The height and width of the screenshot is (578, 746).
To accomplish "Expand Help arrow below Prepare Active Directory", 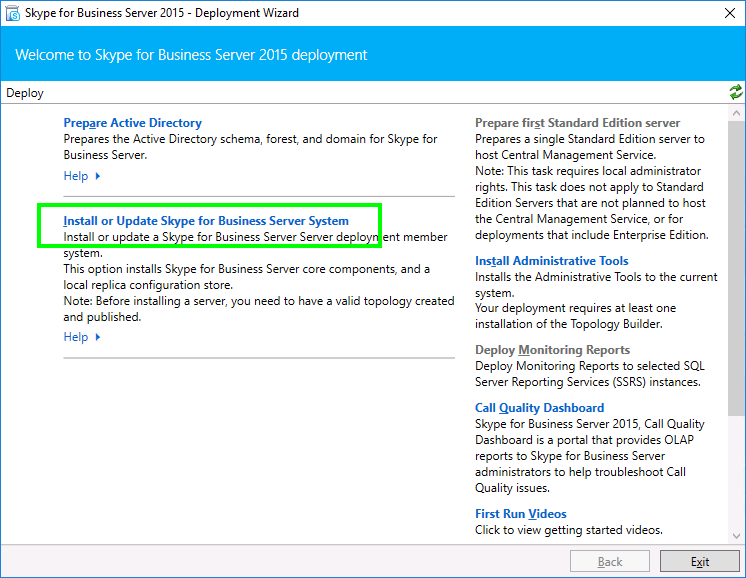I will click(x=98, y=176).
